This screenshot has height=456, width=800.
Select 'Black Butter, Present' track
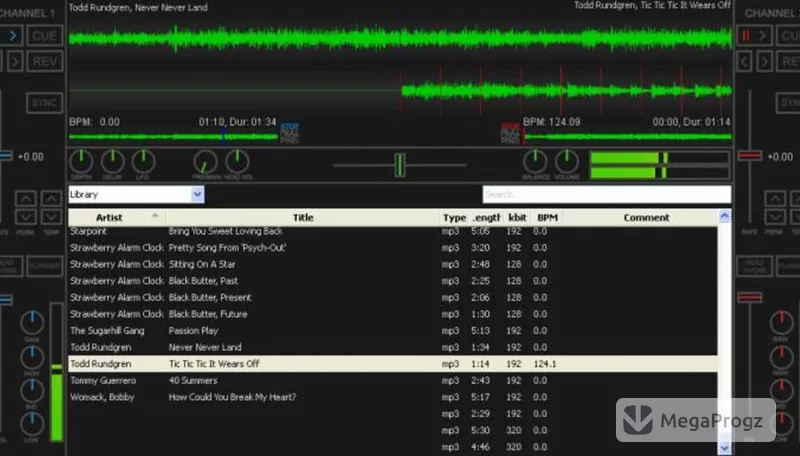[x=393, y=297]
